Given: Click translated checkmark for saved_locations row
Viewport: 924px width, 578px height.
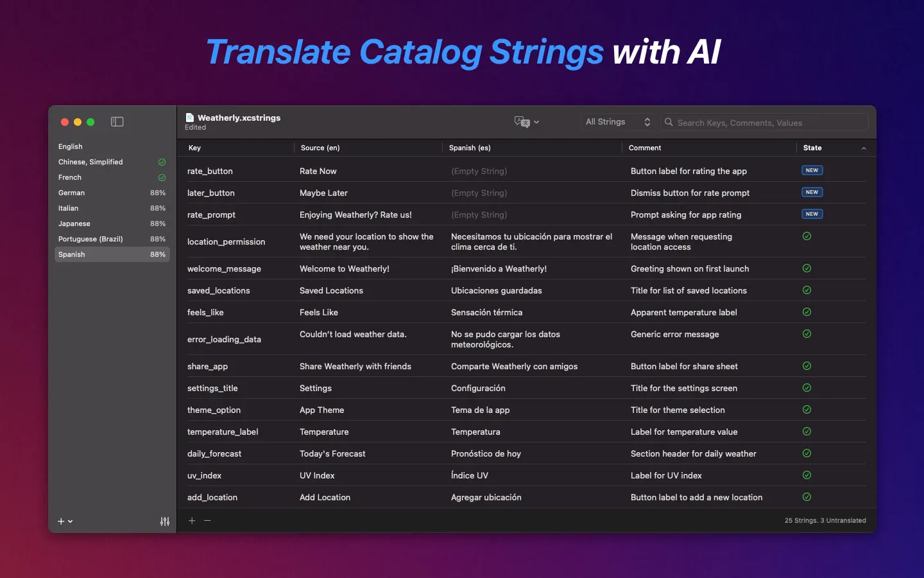Looking at the screenshot, I should (x=807, y=290).
